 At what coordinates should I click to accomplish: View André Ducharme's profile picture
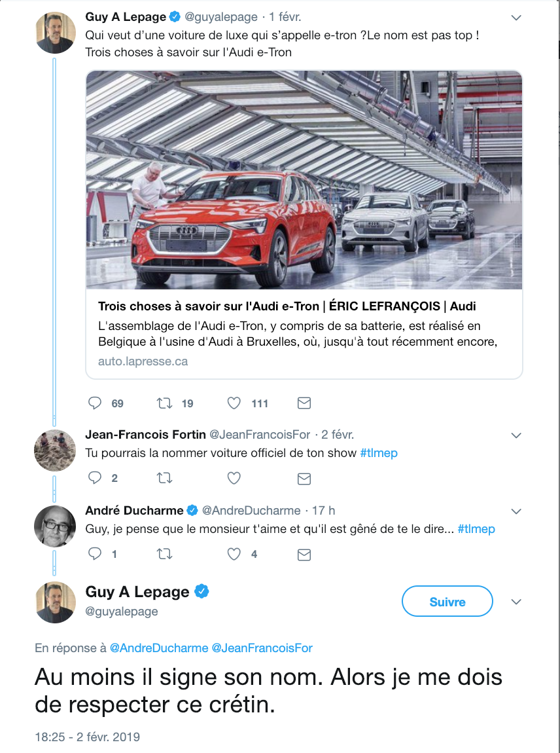55,526
